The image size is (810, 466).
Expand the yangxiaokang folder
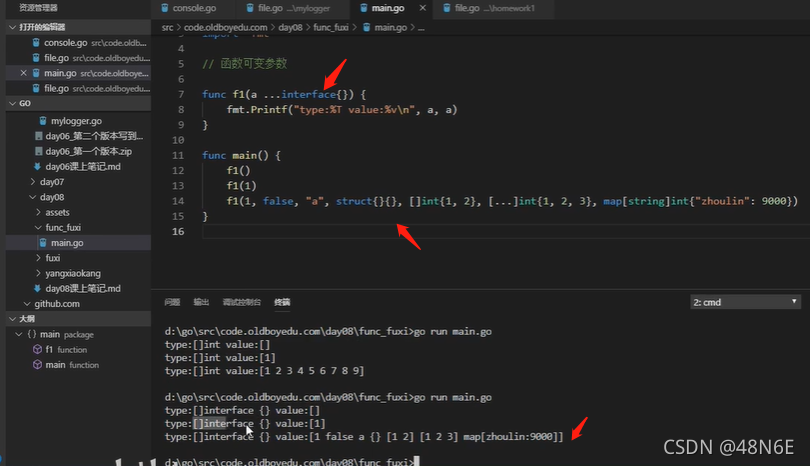pyautogui.click(x=72, y=273)
